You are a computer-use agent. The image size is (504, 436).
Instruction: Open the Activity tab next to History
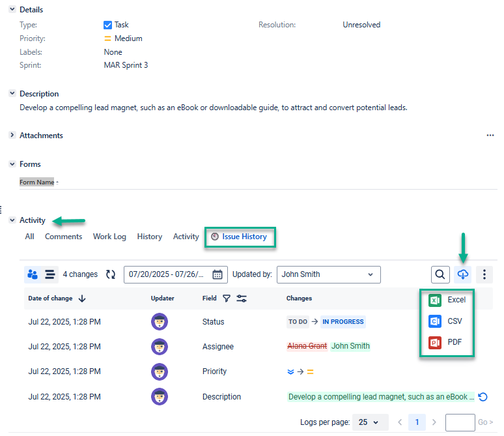[x=186, y=237]
